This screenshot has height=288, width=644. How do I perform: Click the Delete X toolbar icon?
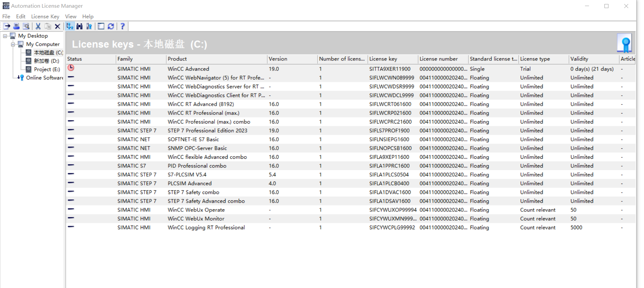point(57,26)
